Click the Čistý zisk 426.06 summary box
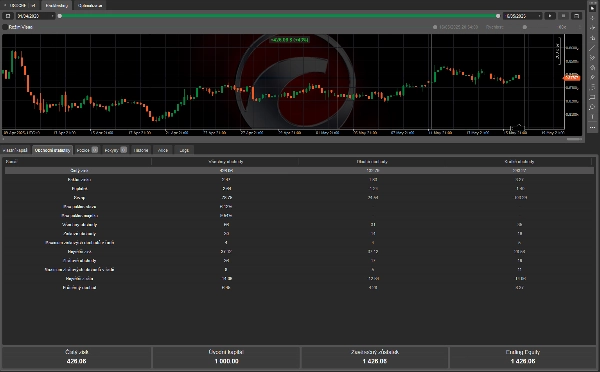 tap(77, 357)
